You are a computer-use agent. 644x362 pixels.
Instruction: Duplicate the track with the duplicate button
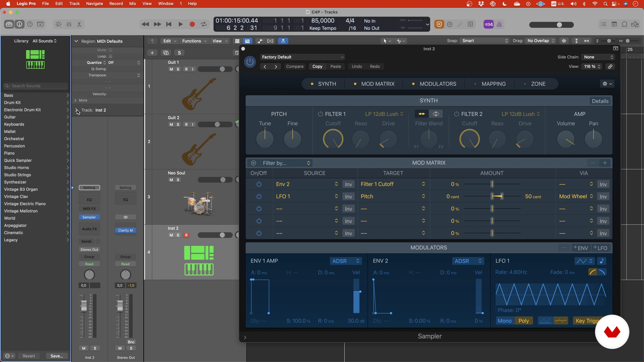coord(166,53)
